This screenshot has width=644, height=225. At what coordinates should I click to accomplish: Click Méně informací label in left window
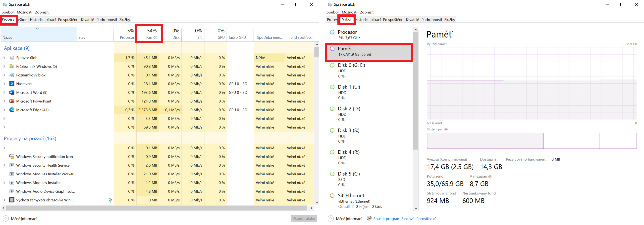pyautogui.click(x=24, y=219)
